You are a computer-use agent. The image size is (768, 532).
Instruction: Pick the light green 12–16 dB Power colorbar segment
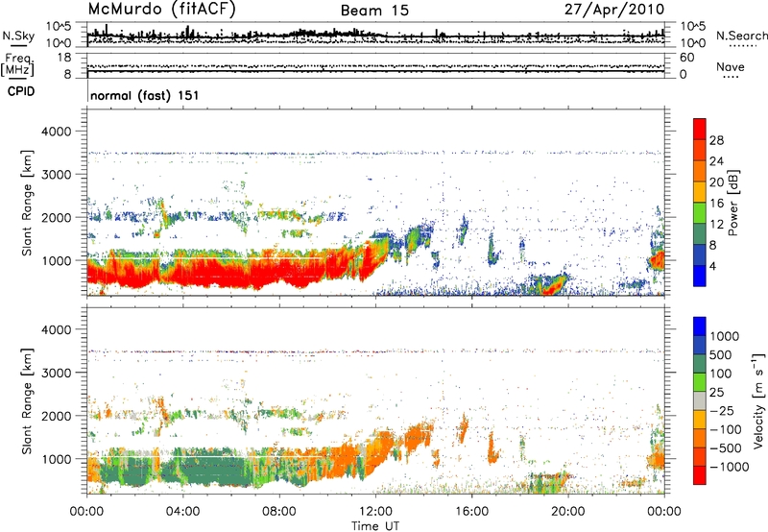click(700, 212)
